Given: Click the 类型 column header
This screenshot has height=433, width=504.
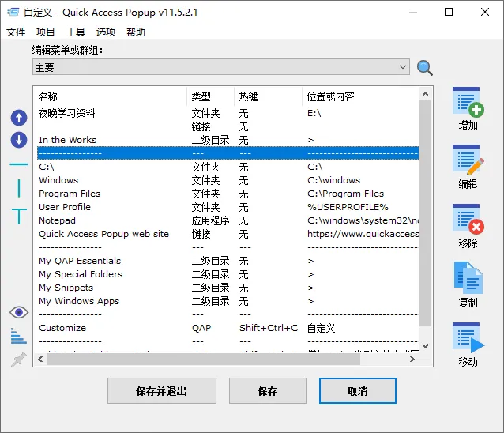Looking at the screenshot, I should [x=201, y=96].
